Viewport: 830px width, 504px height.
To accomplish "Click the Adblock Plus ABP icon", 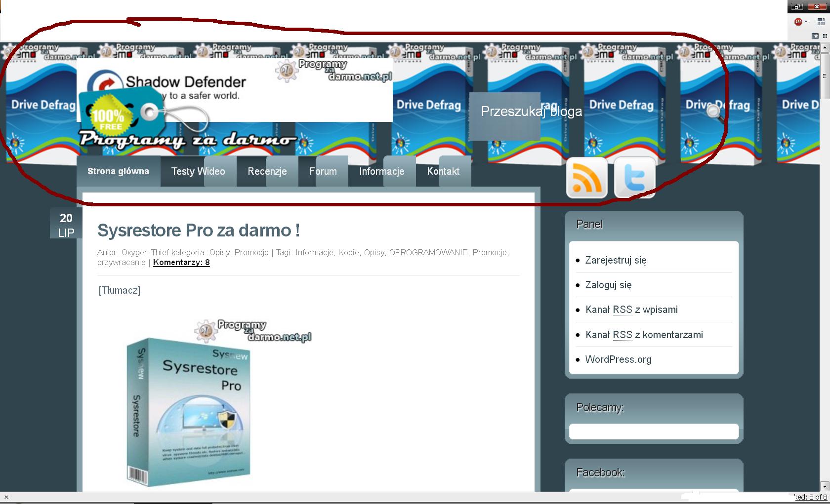I will (x=798, y=22).
